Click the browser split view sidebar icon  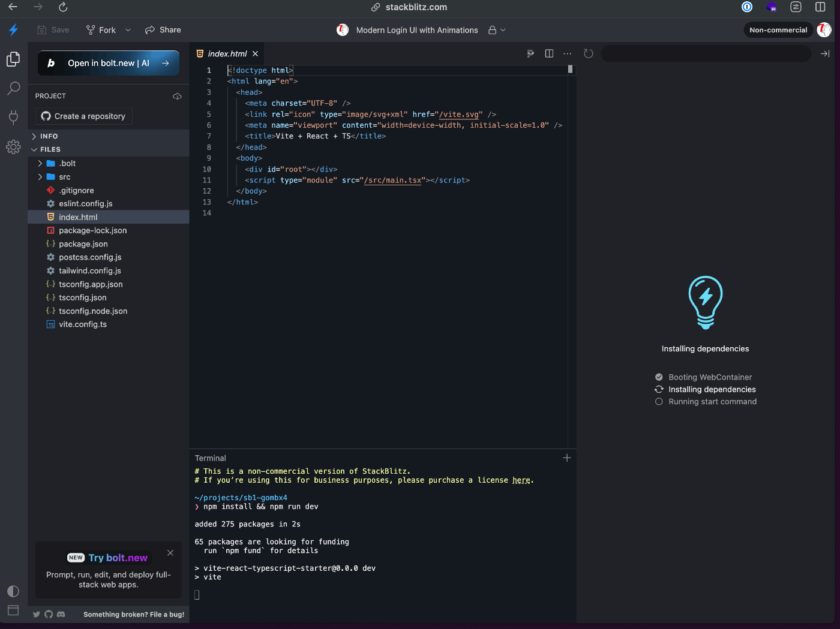coord(820,7)
